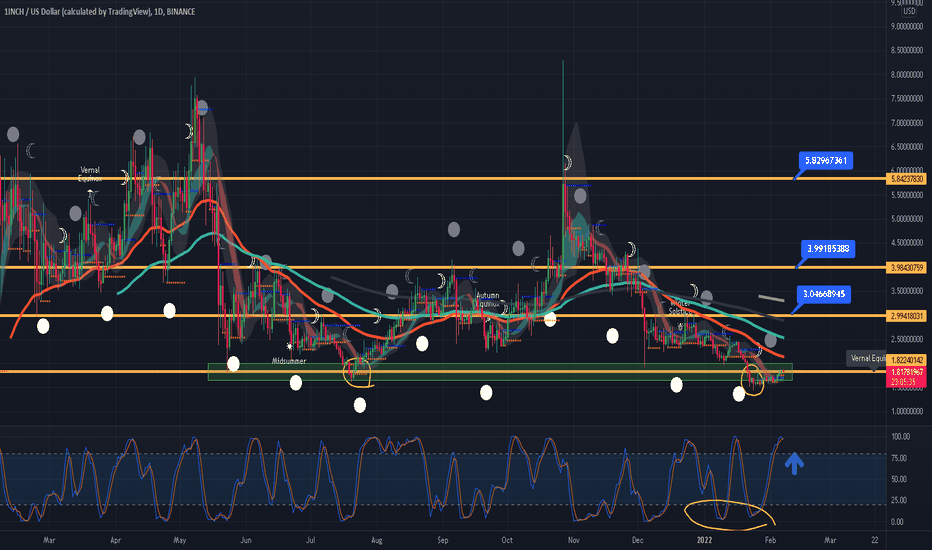Viewport: 932px width, 550px height.
Task: Select the Autumn Equinox event label
Action: tap(487, 299)
